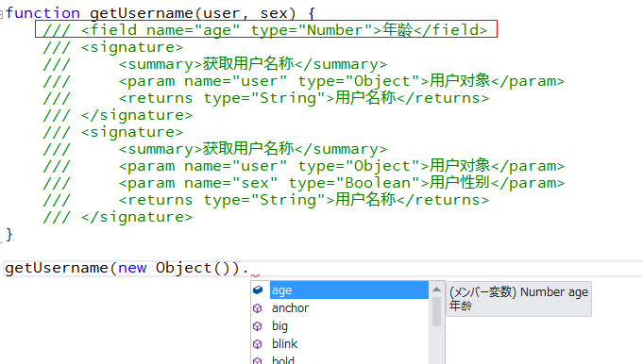Pick the 'blink' autocomplete entry
The image size is (643, 364).
284,344
